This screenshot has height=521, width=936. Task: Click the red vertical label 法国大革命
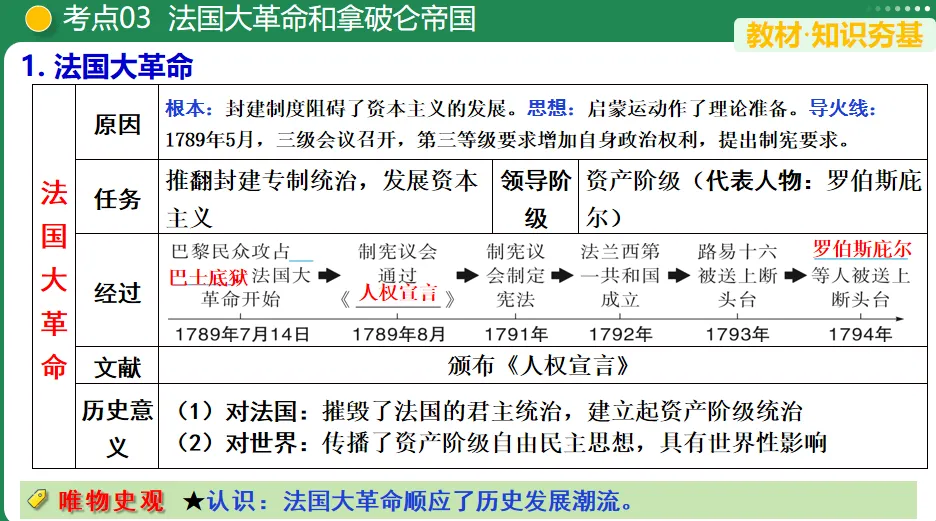click(x=54, y=279)
